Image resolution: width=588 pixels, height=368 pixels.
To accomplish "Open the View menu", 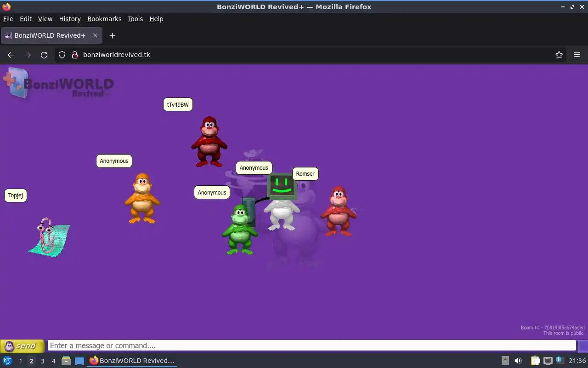I will [45, 19].
